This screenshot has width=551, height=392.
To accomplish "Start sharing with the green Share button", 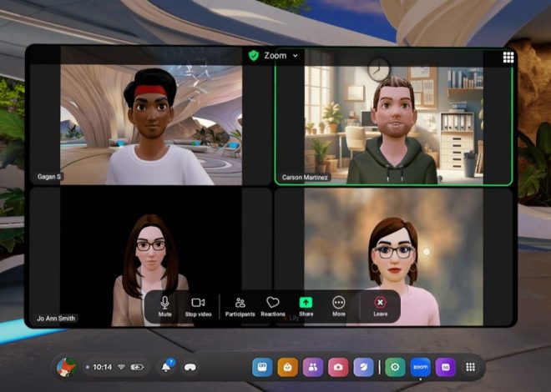I will click(306, 306).
